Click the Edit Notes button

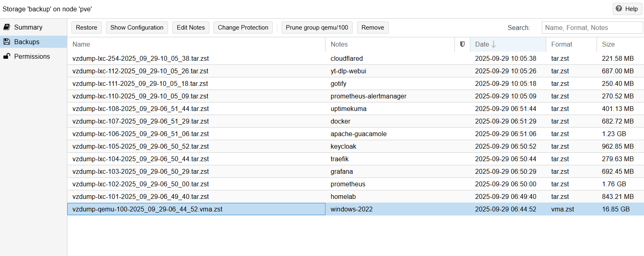(191, 28)
